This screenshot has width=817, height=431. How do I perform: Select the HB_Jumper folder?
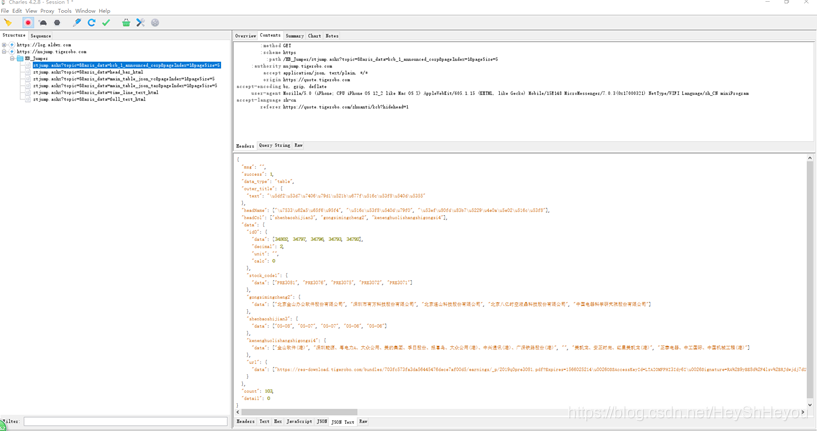click(x=36, y=58)
